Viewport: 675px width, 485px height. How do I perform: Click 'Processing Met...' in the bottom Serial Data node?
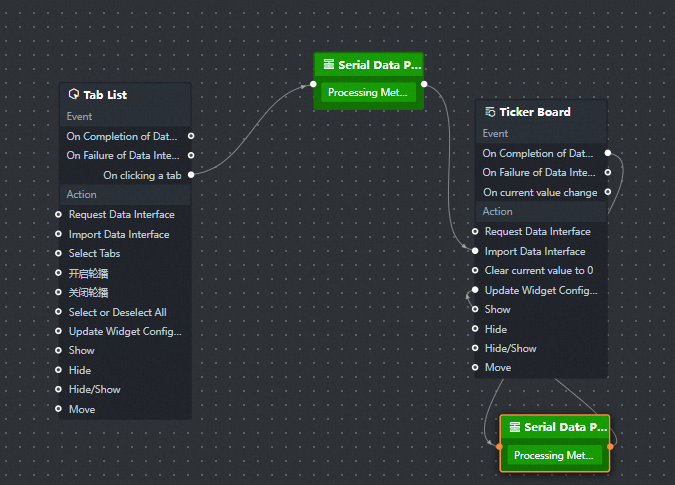(x=554, y=455)
